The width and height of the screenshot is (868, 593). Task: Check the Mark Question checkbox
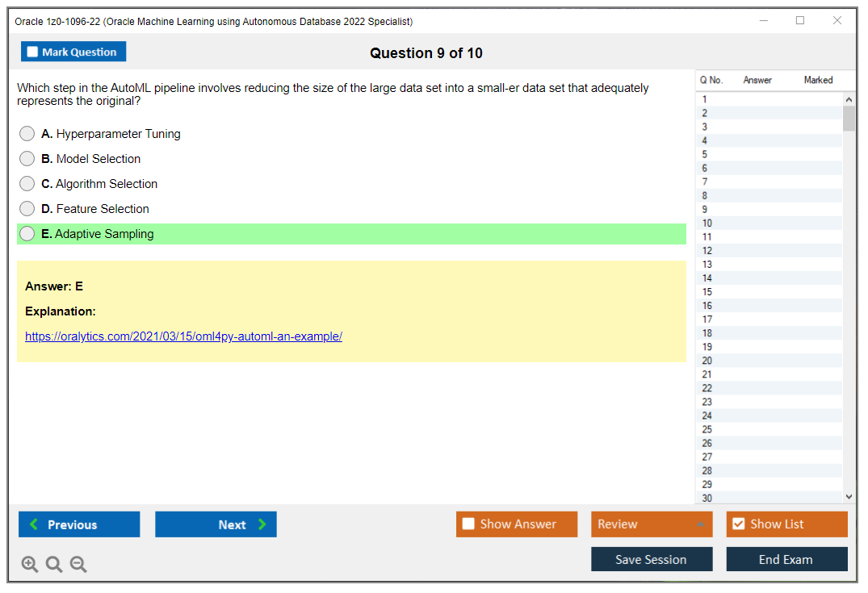(x=31, y=51)
